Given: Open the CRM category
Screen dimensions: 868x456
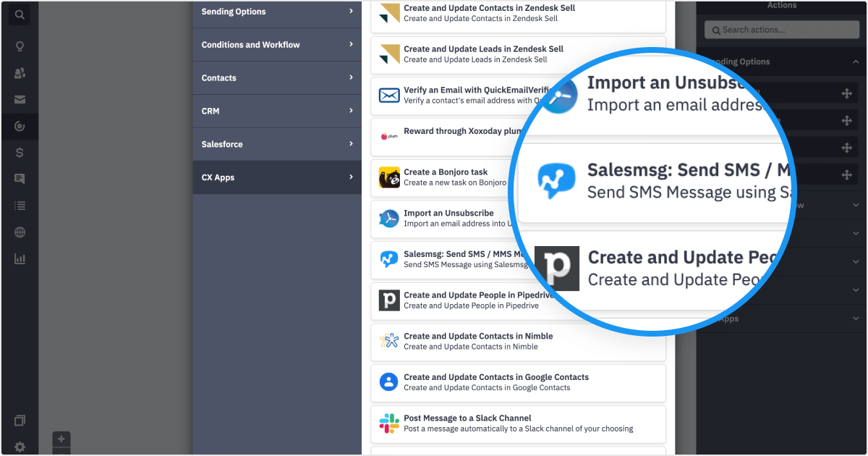Looking at the screenshot, I should (x=276, y=111).
